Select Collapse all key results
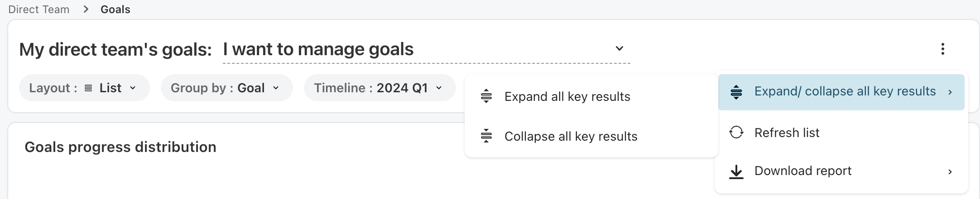 (x=571, y=136)
